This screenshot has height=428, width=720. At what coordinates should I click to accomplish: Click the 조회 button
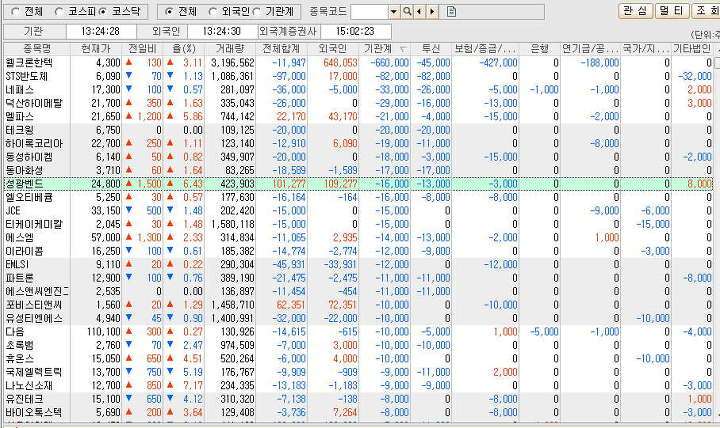(706, 11)
